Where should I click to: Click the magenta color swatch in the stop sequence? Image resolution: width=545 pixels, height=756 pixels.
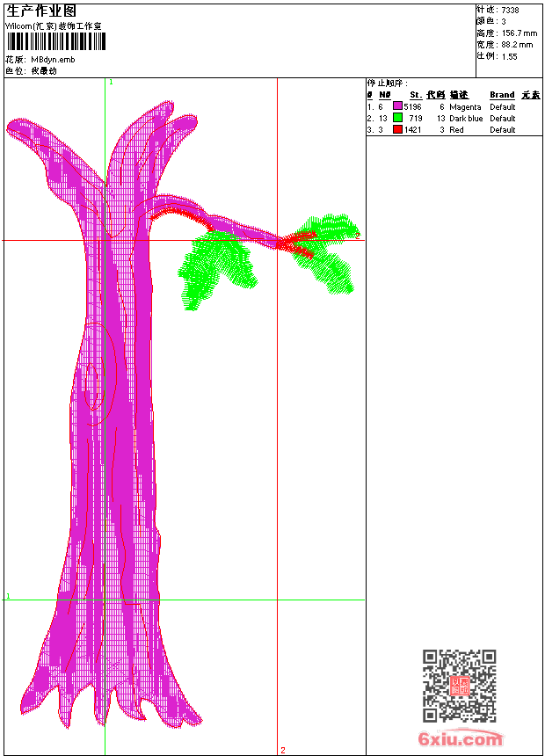point(397,106)
